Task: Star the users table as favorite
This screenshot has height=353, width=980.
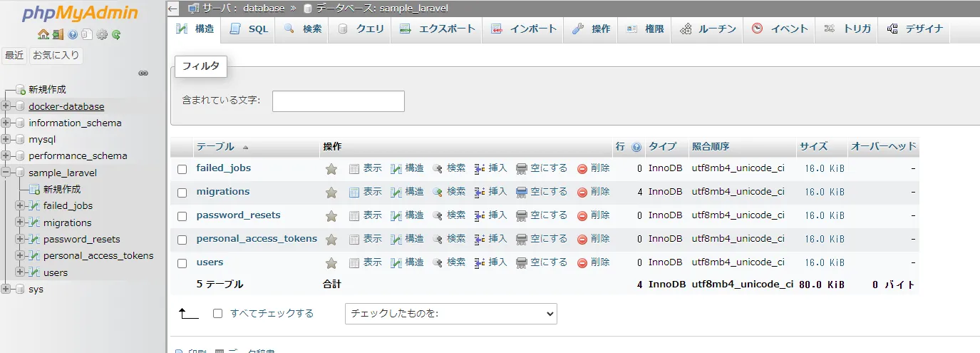Action: pyautogui.click(x=331, y=263)
